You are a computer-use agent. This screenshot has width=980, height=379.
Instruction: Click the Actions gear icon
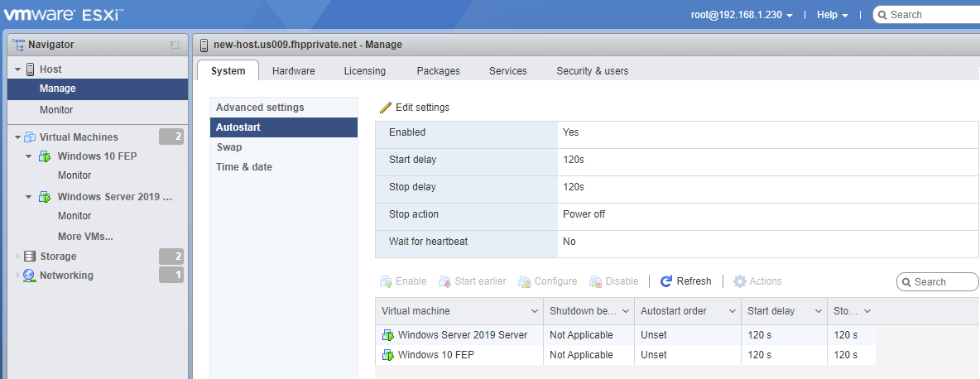click(740, 281)
